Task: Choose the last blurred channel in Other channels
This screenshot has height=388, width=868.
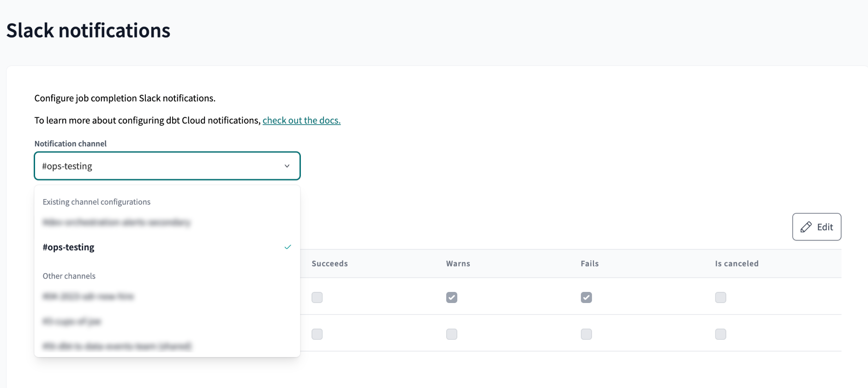Action: (x=117, y=346)
